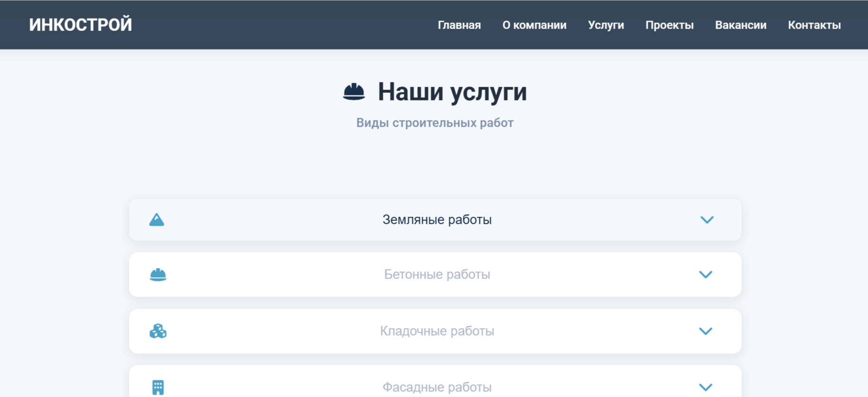Select the Бетонные работы title text
Viewport: 868px width, 397px height.
[437, 275]
